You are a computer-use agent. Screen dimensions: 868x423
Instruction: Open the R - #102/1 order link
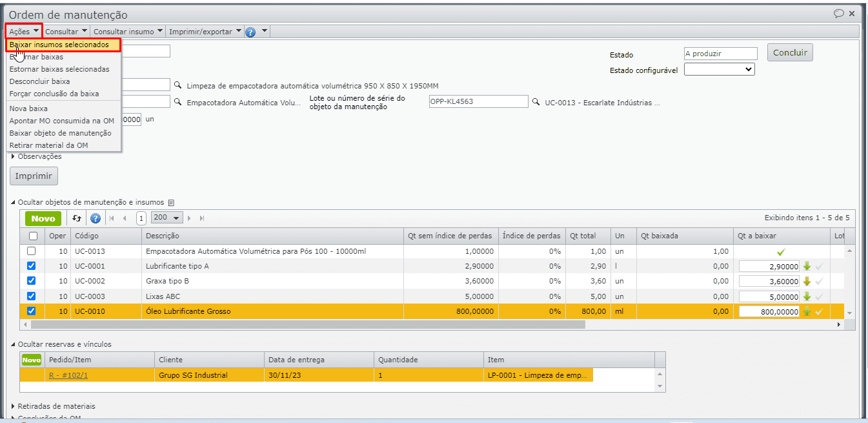point(68,375)
